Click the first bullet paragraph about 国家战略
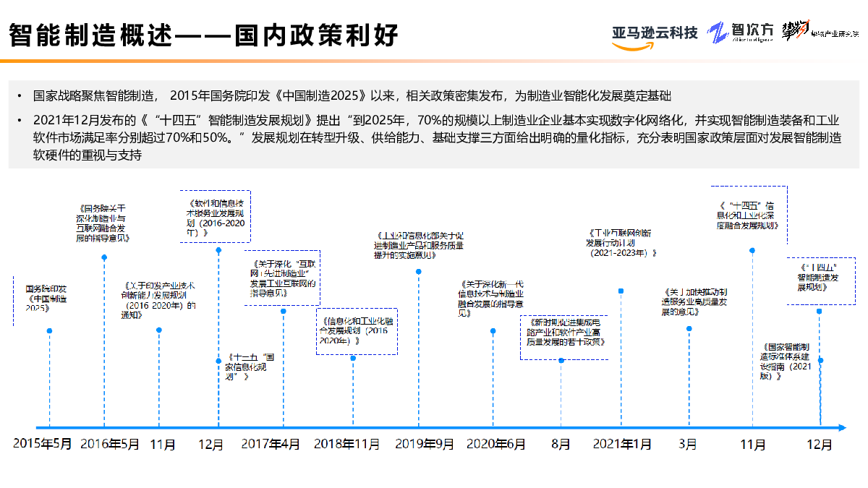This screenshot has height=488, width=868. pos(352,95)
